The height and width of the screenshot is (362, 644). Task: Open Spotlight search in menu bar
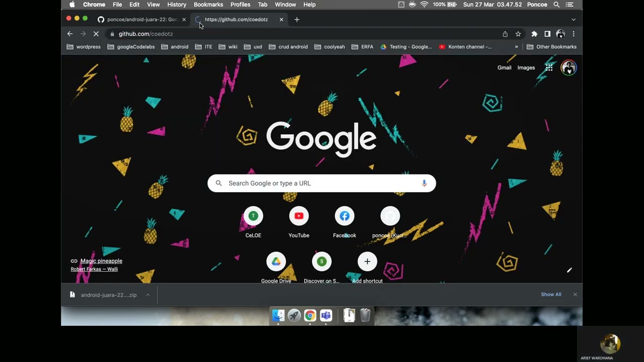[x=556, y=5]
